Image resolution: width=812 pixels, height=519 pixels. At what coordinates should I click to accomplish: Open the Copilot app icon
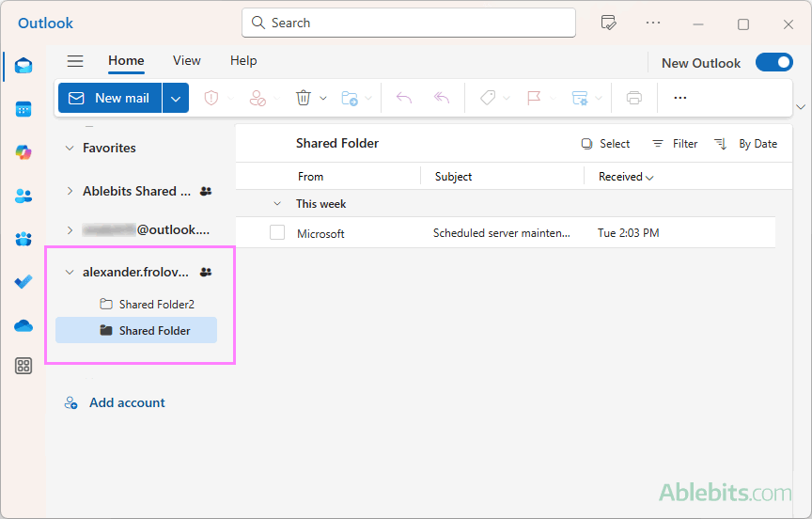[23, 152]
